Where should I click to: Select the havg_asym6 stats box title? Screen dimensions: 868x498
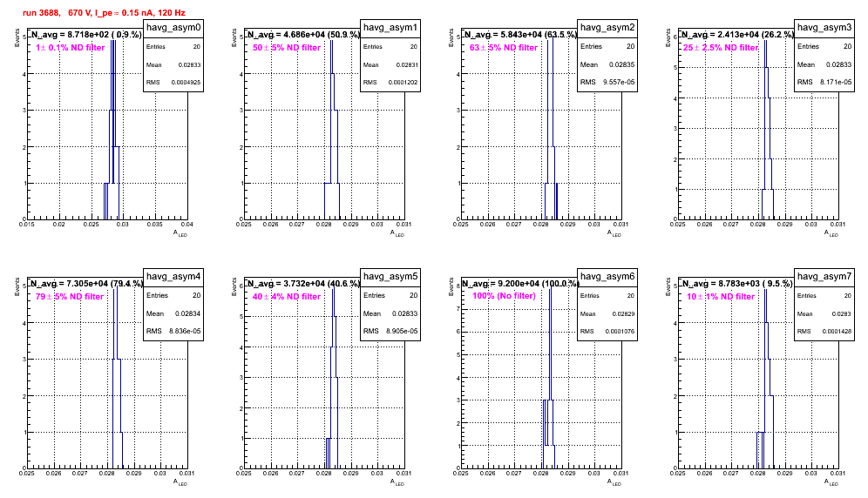coord(607,276)
